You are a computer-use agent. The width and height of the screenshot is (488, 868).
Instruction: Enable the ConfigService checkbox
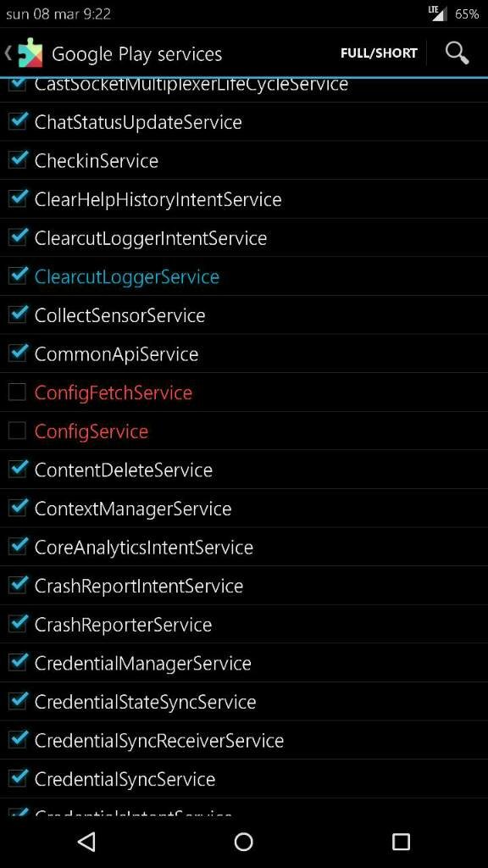17,431
